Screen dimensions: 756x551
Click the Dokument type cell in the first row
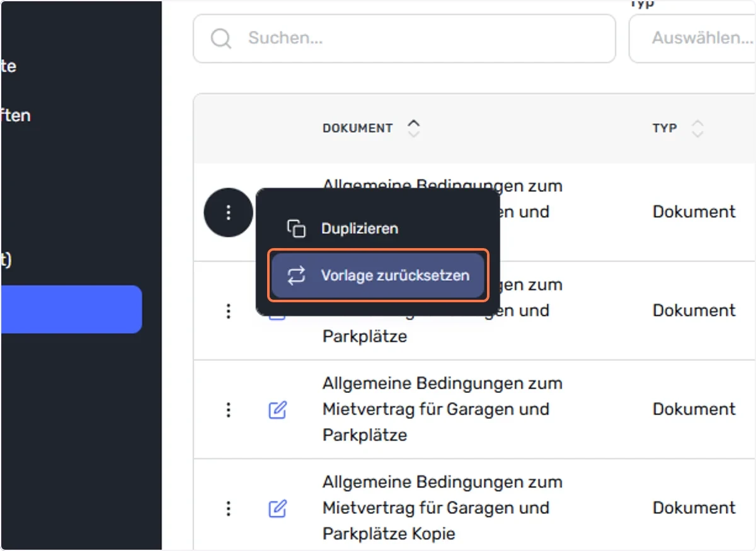(694, 212)
